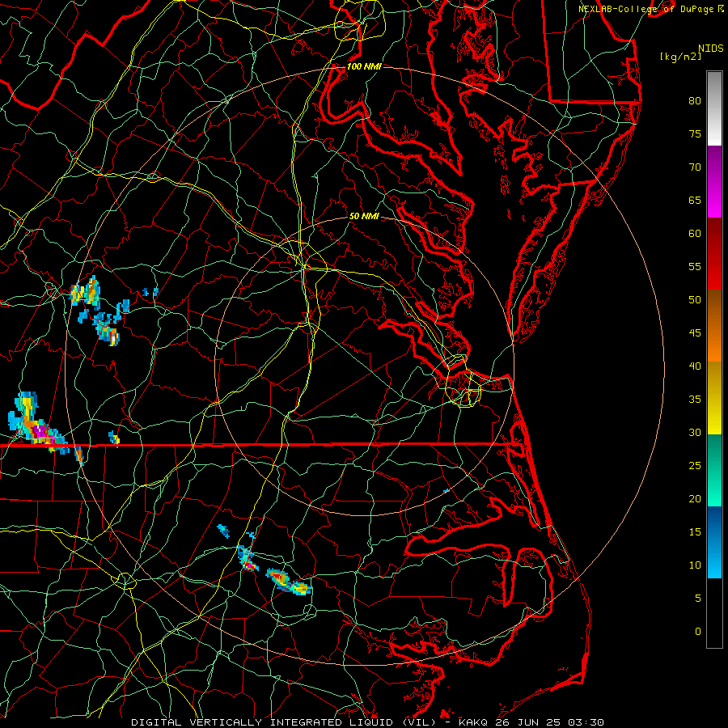This screenshot has width=728, height=728.
Task: Pick the red segment of color scale
Action: (714, 253)
